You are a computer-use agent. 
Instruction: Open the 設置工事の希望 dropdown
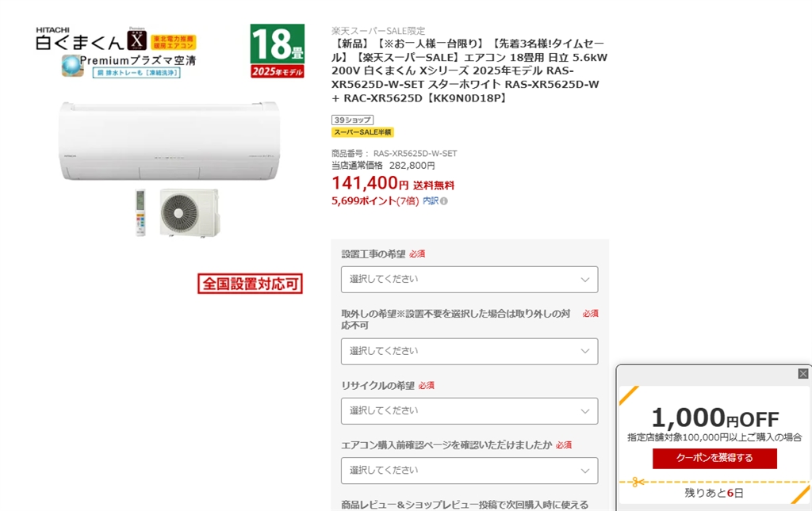469,280
